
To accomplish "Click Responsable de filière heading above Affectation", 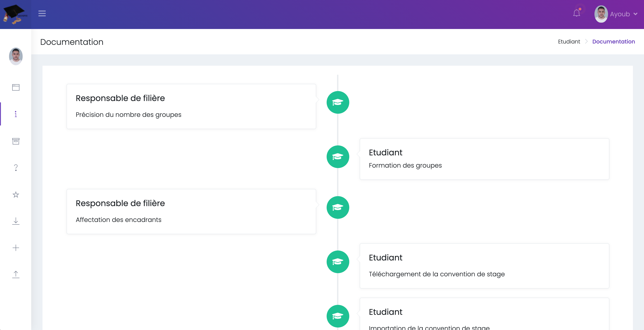I will (x=120, y=203).
